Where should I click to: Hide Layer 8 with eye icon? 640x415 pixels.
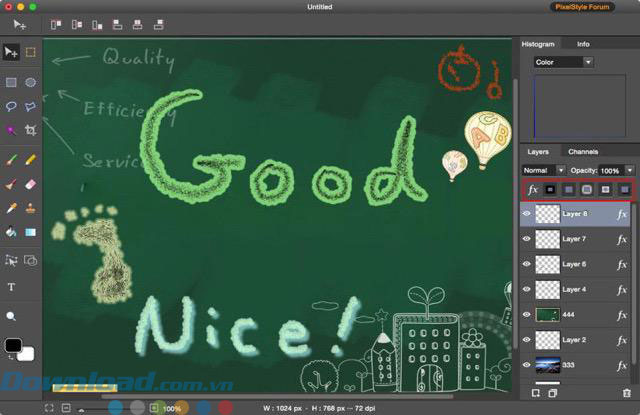pyautogui.click(x=527, y=213)
